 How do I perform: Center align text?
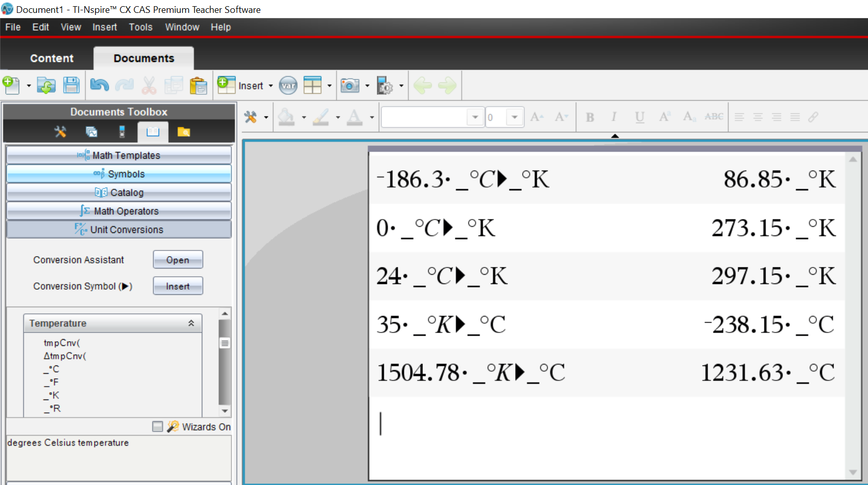point(758,117)
